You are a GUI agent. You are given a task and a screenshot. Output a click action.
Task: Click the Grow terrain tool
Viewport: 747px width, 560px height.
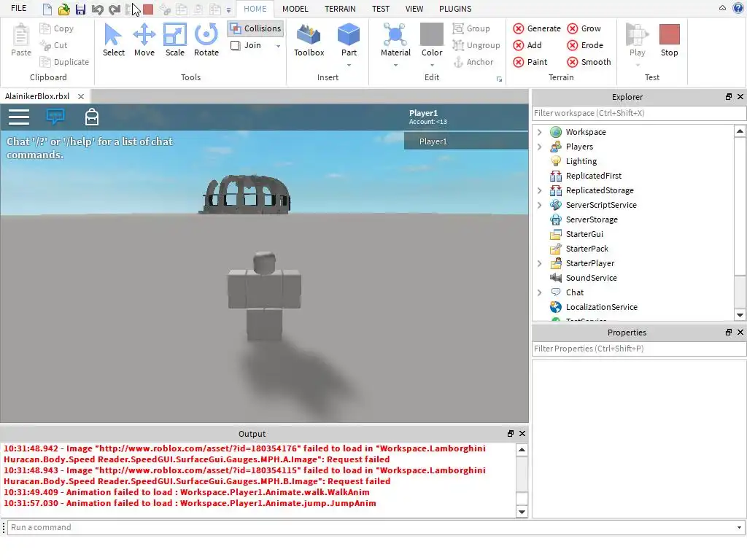tap(584, 28)
